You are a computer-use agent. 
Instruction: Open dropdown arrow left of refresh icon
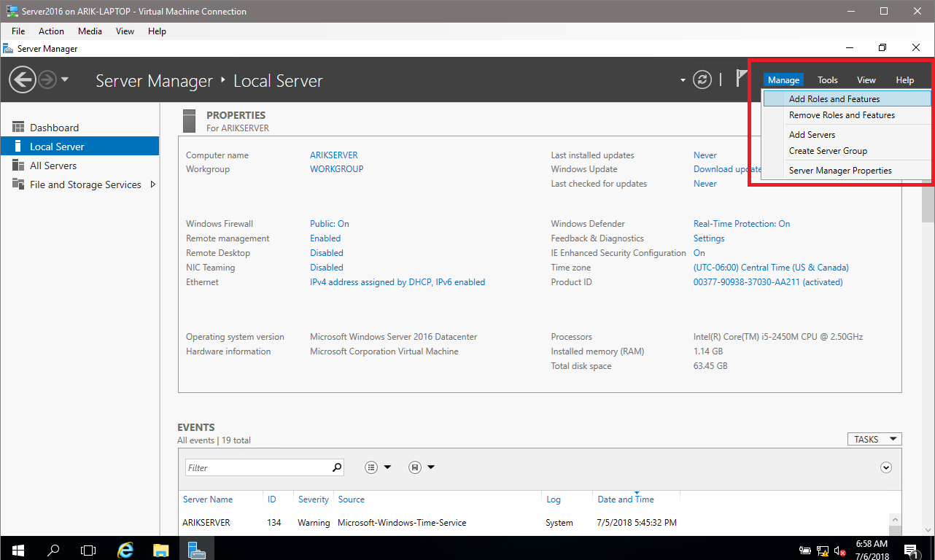point(683,80)
